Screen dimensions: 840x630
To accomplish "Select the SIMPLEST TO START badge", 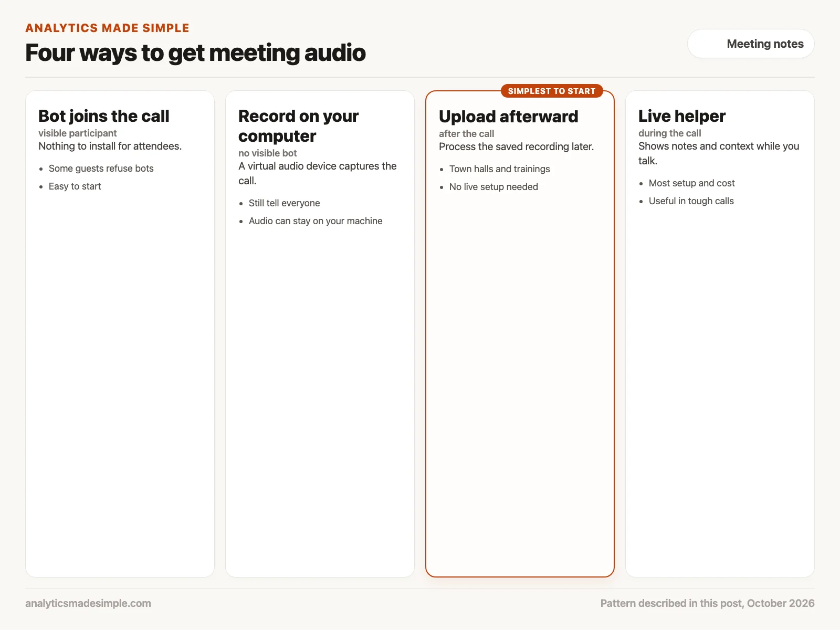I will 552,91.
